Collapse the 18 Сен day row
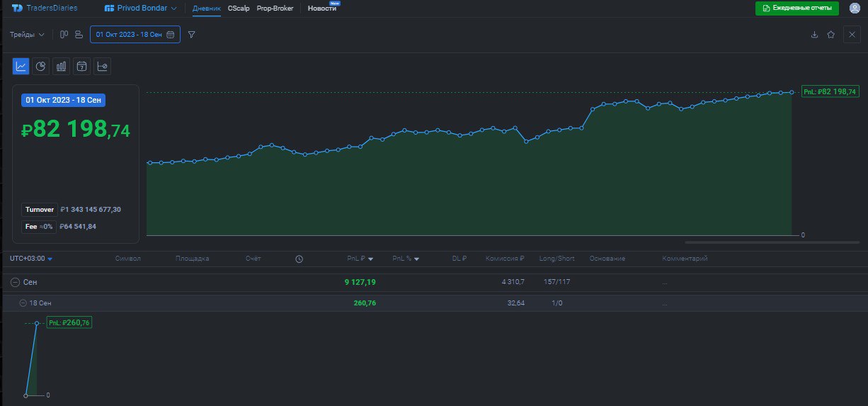 click(x=23, y=303)
